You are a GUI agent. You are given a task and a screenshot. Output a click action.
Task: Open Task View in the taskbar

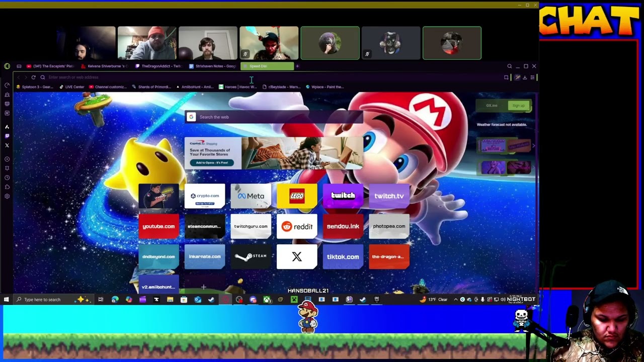[x=101, y=300]
